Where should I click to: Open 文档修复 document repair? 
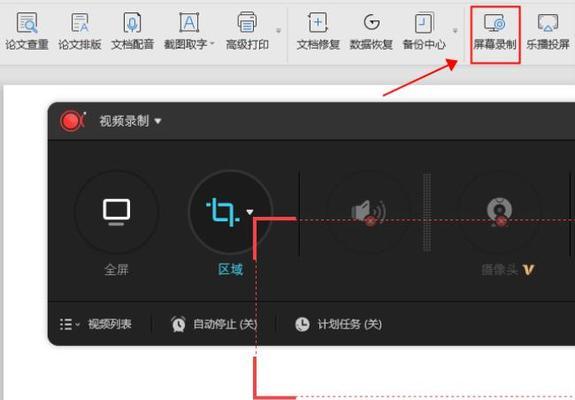tap(318, 31)
